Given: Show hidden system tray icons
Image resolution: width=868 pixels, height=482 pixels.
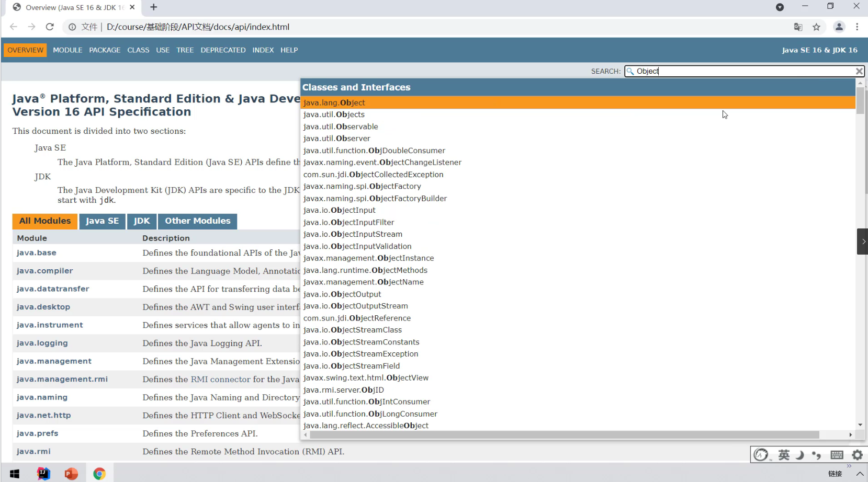Looking at the screenshot, I should click(x=859, y=474).
